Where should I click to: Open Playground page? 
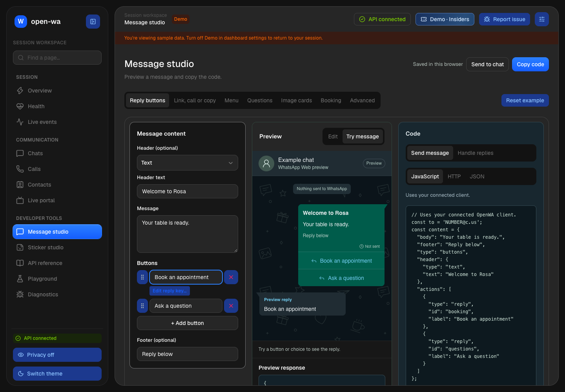57,279
